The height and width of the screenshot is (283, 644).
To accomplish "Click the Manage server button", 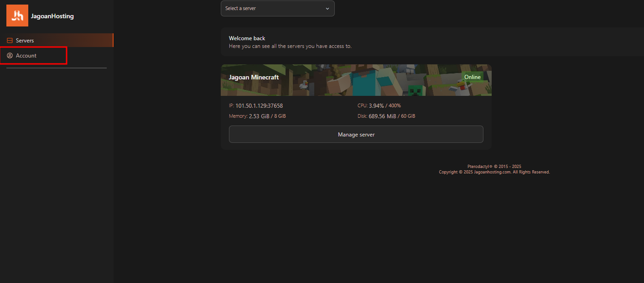I will (356, 134).
